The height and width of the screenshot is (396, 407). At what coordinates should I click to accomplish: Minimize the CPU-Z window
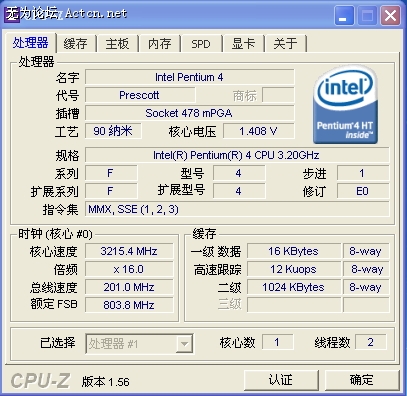click(344, 16)
